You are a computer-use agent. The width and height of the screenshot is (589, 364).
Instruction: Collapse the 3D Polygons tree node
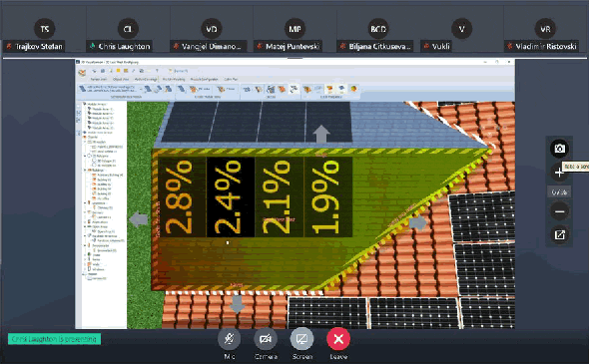[x=85, y=156]
